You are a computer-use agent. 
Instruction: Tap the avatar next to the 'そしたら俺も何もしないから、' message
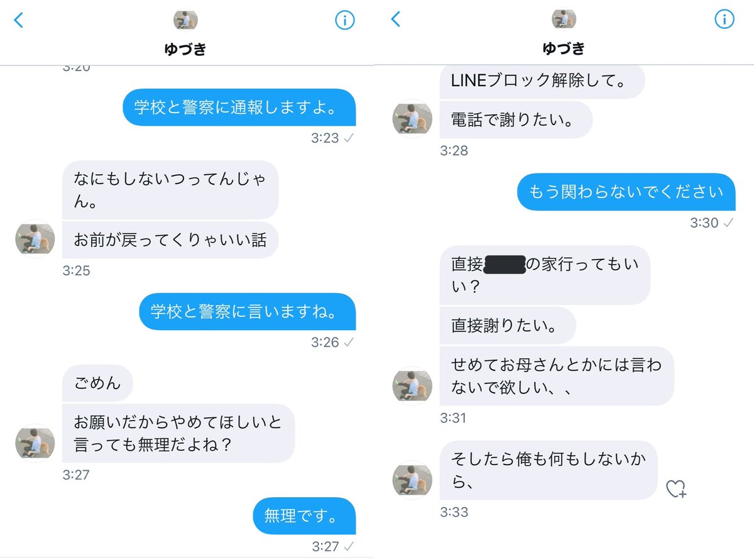[412, 480]
